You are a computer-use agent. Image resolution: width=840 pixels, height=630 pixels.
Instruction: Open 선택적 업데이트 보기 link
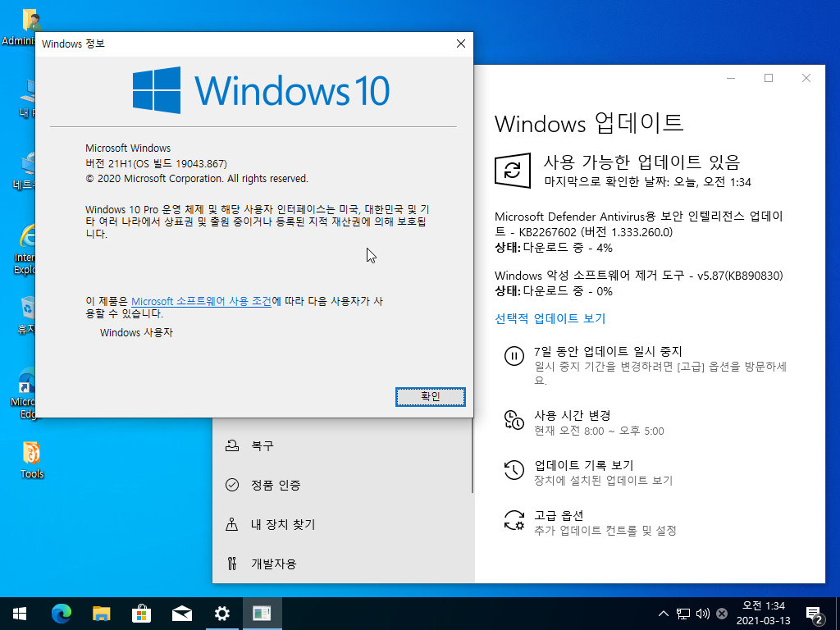point(550,318)
